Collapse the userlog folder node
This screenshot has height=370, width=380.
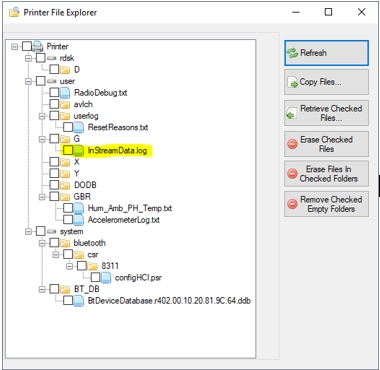click(42, 116)
